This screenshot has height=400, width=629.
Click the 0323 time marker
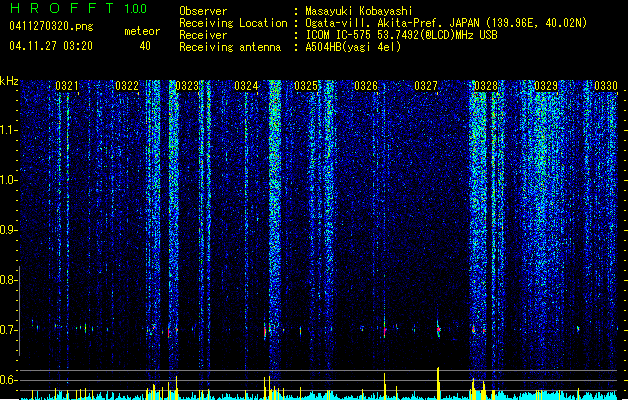coord(187,86)
